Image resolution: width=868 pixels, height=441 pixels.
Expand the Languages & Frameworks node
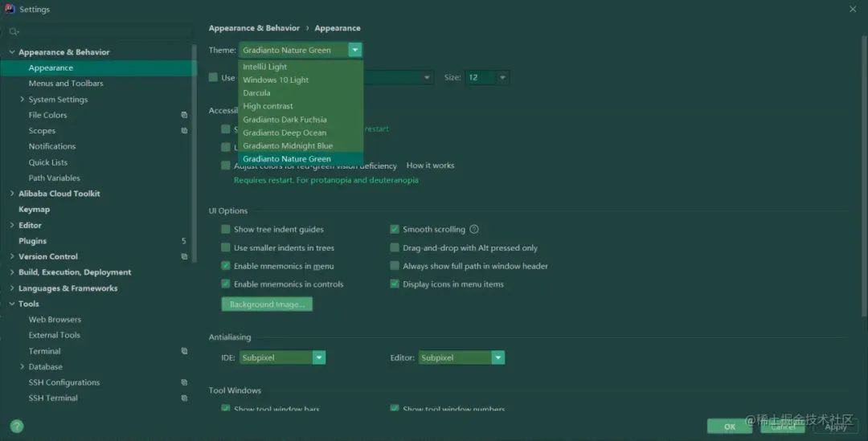[x=11, y=288]
